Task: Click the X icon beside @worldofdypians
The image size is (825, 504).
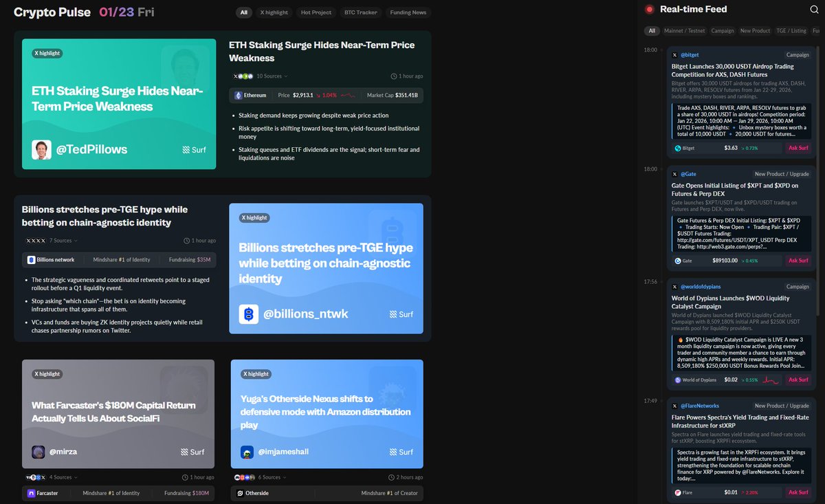Action: (x=674, y=287)
